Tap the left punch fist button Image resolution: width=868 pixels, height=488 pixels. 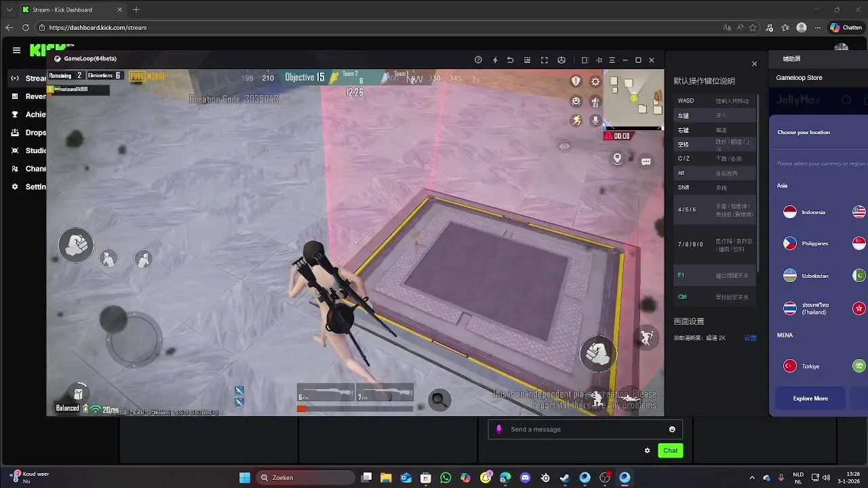76,245
